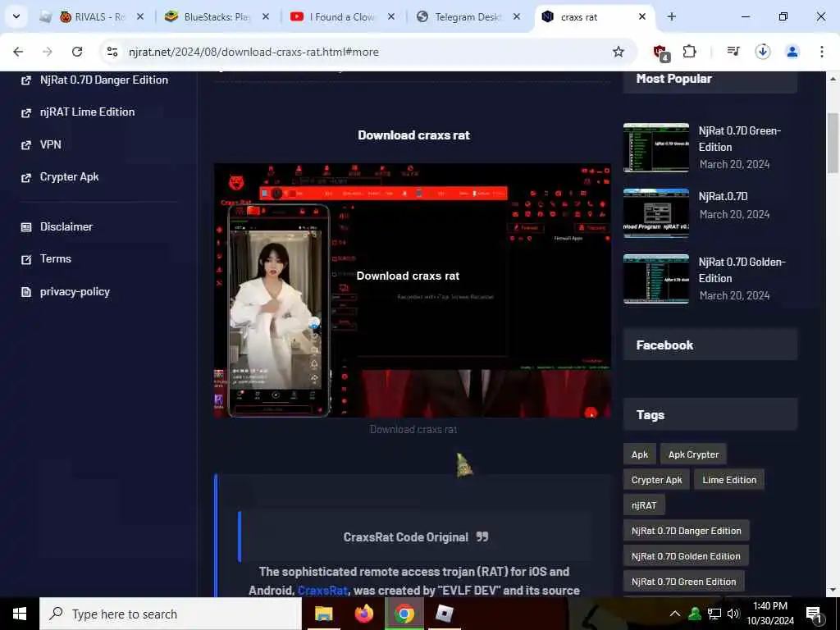Image resolution: width=840 pixels, height=630 pixels.
Task: Close the BlueStacks tab
Action: pyautogui.click(x=266, y=16)
